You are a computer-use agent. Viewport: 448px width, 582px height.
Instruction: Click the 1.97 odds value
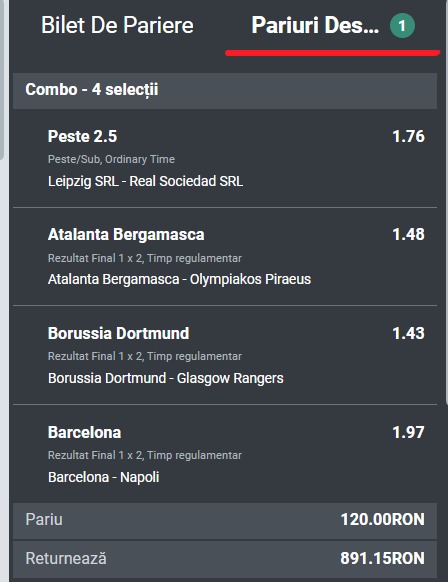[x=408, y=432]
